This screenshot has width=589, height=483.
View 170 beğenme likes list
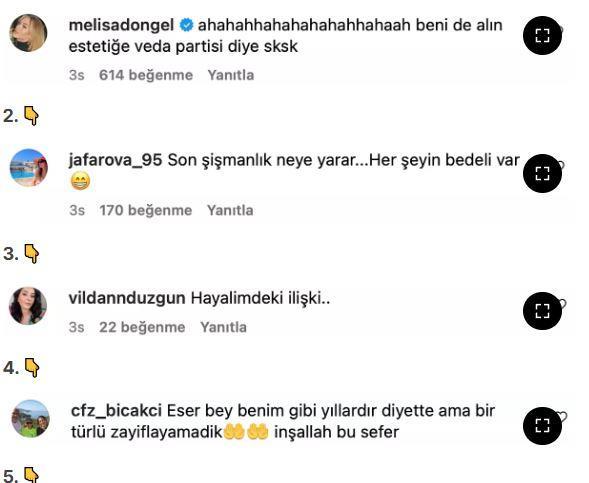tap(145, 210)
